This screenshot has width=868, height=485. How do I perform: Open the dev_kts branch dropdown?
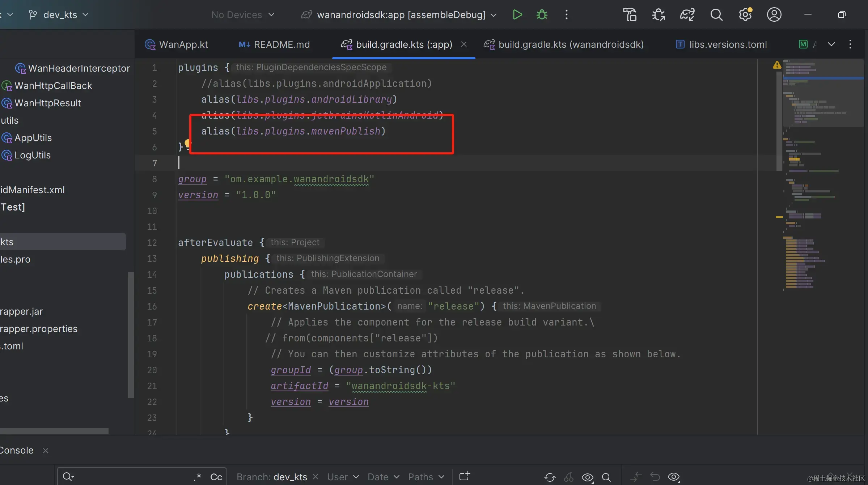[x=60, y=15]
